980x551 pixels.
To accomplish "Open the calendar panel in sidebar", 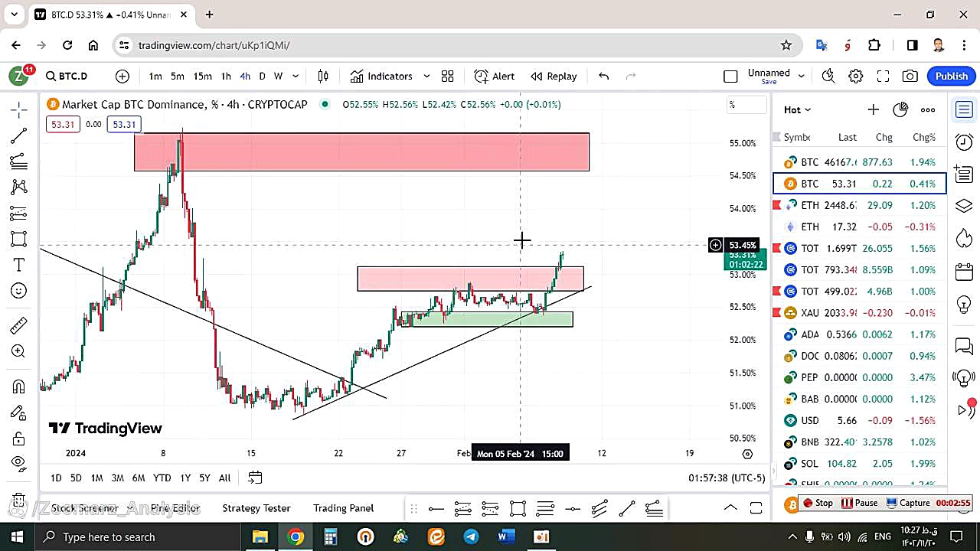I will pyautogui.click(x=964, y=272).
